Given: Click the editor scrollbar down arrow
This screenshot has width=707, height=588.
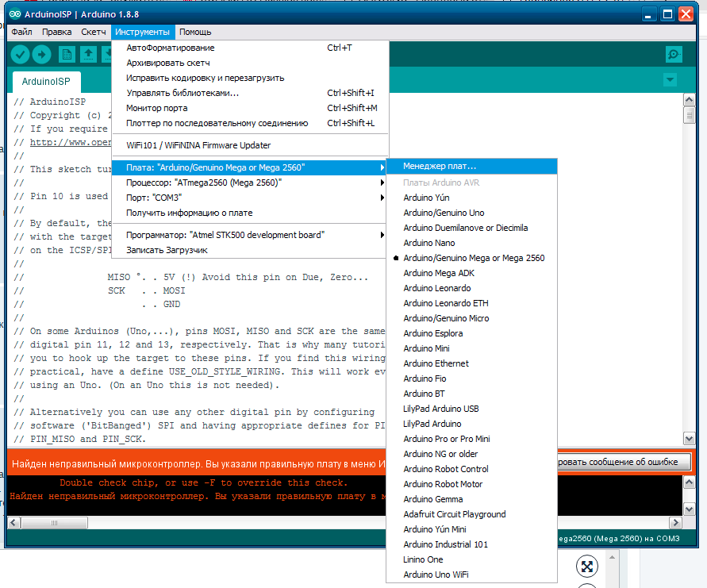Looking at the screenshot, I should click(x=689, y=439).
